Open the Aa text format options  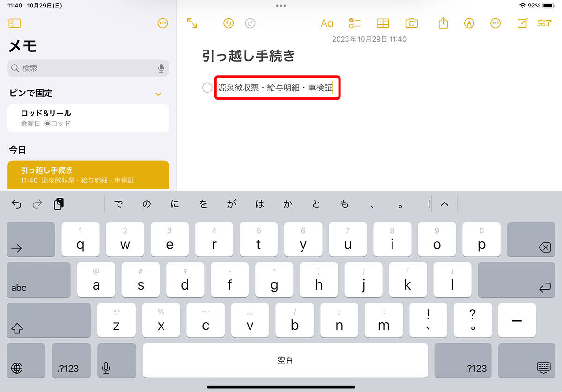tap(327, 23)
